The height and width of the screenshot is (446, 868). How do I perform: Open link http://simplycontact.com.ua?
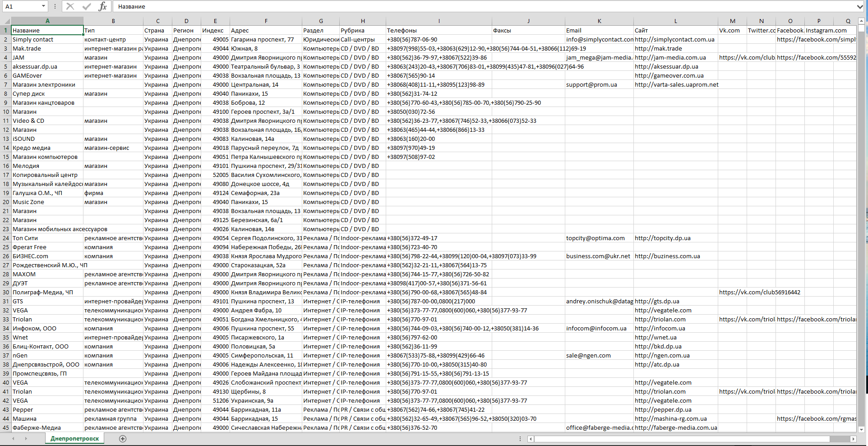674,39
